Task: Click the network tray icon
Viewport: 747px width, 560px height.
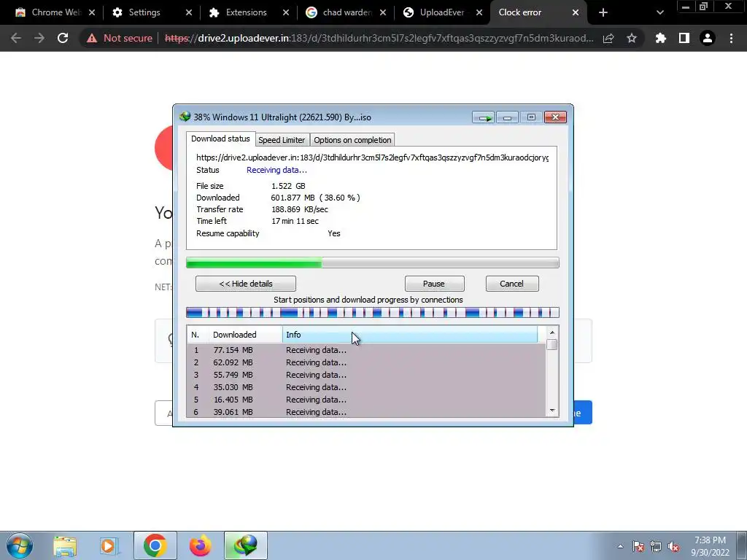Action: tap(656, 547)
